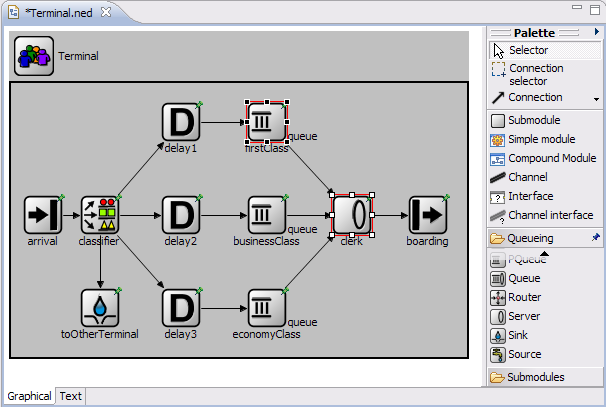Pick the Sink item in the Queueing drawer

545,335
